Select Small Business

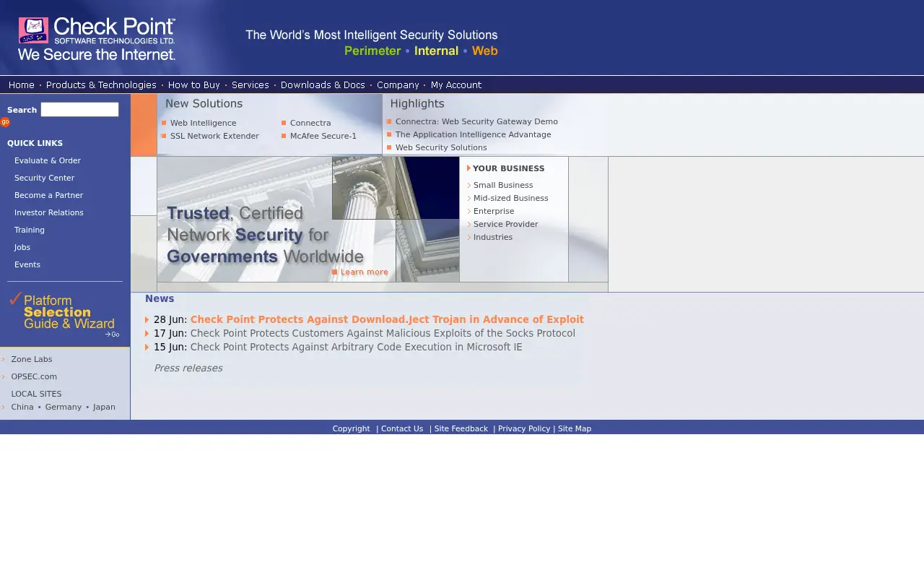click(503, 185)
